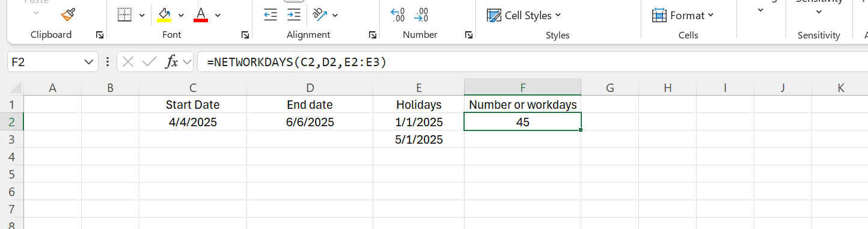Screen dimensions: 868x229
Task: Click the Insert Function fx icon
Action: click(172, 61)
